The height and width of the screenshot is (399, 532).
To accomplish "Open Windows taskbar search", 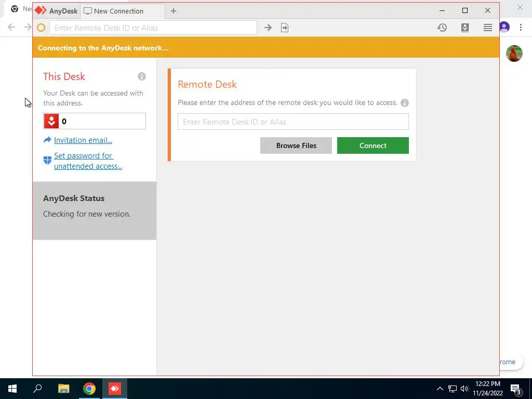I will (x=37, y=389).
